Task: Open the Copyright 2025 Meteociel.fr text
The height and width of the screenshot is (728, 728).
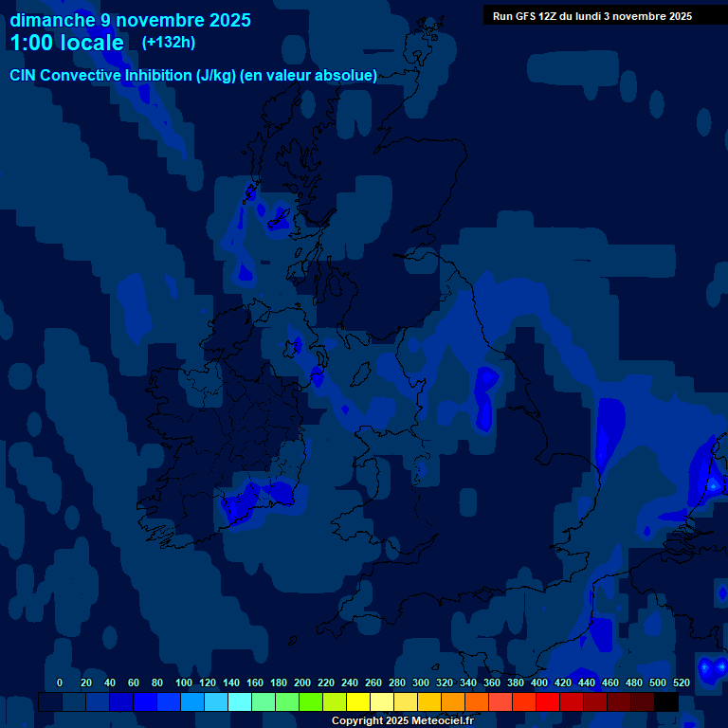Action: click(x=402, y=720)
